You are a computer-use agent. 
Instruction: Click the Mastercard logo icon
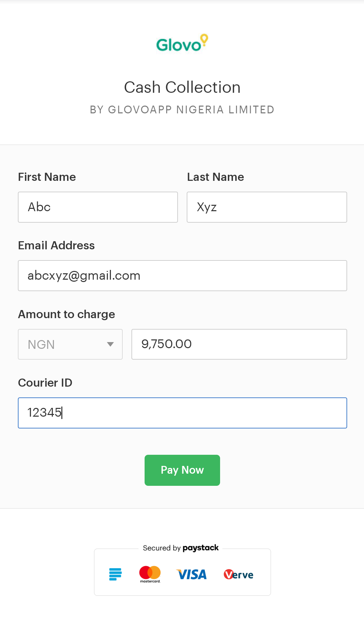[x=150, y=574]
